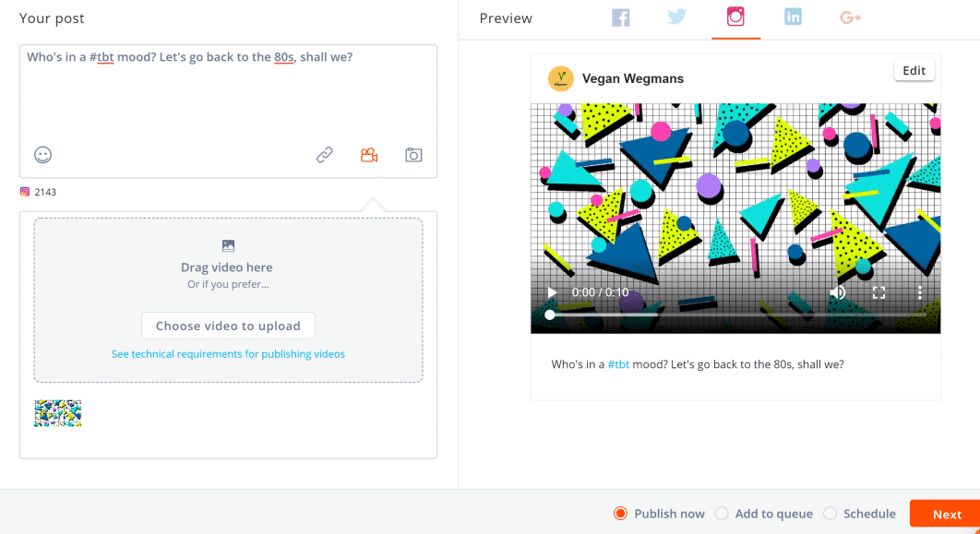Select the video camera attachment icon
The image size is (980, 534).
pyautogui.click(x=369, y=155)
